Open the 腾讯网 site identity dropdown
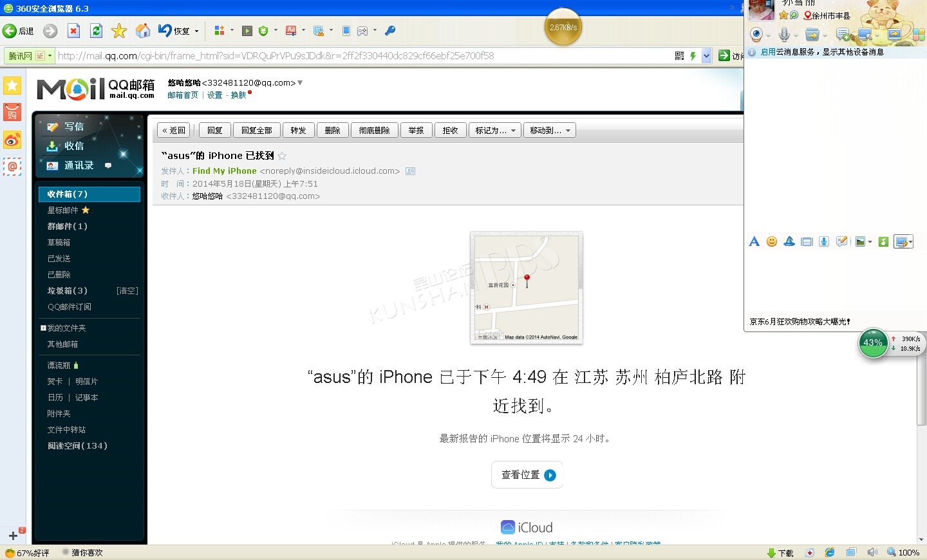The image size is (927, 560). [x=29, y=56]
